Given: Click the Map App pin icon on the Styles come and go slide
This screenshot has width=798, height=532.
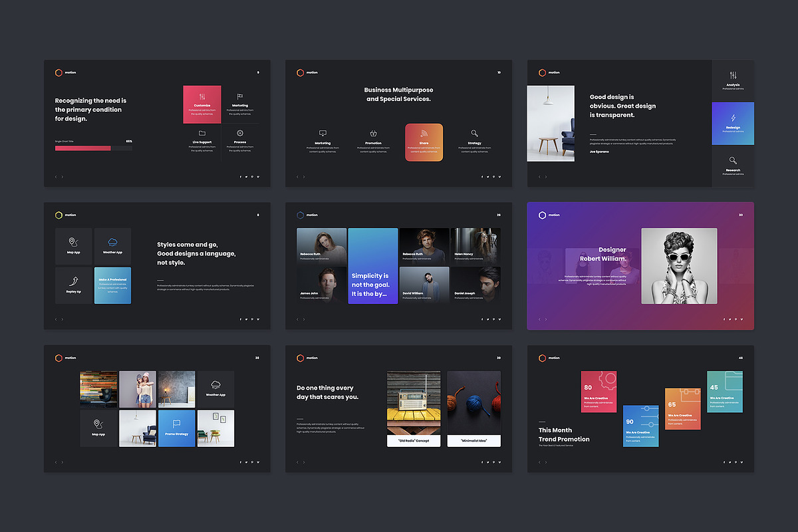Looking at the screenshot, I should 74,242.
